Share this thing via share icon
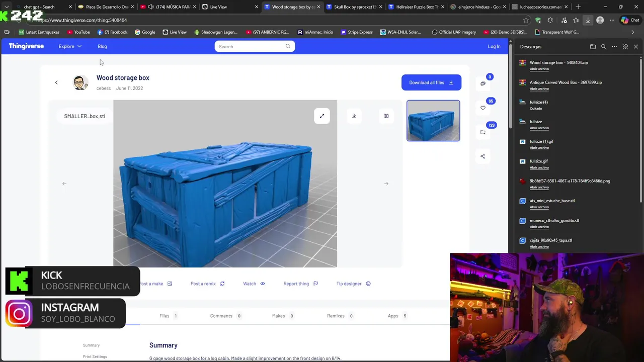The image size is (644, 362). (483, 156)
